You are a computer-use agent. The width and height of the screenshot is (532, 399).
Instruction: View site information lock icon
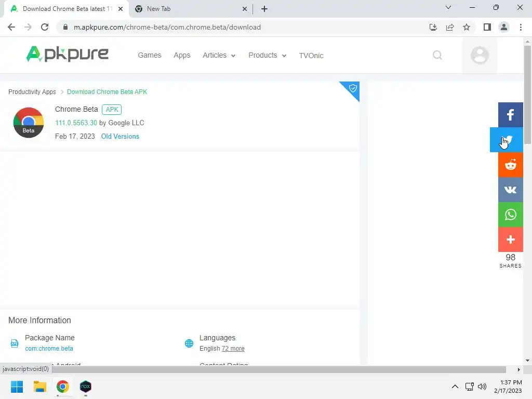(65, 27)
